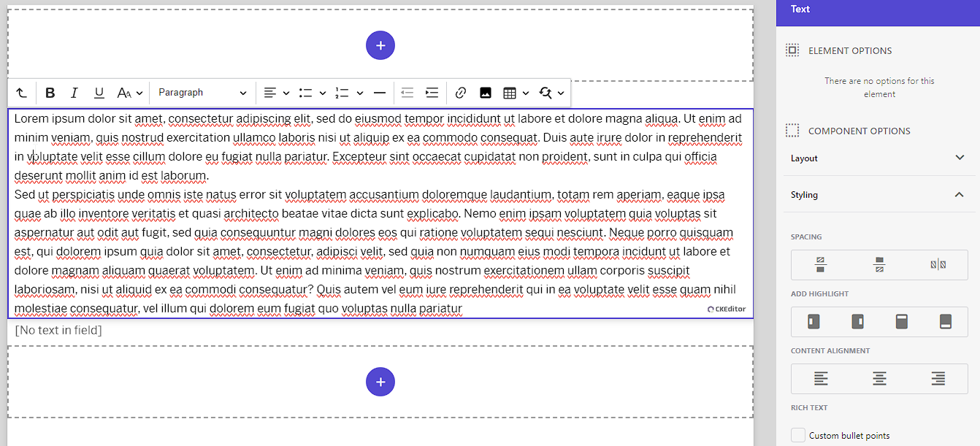Click the bottom plus button to add element

(x=380, y=382)
